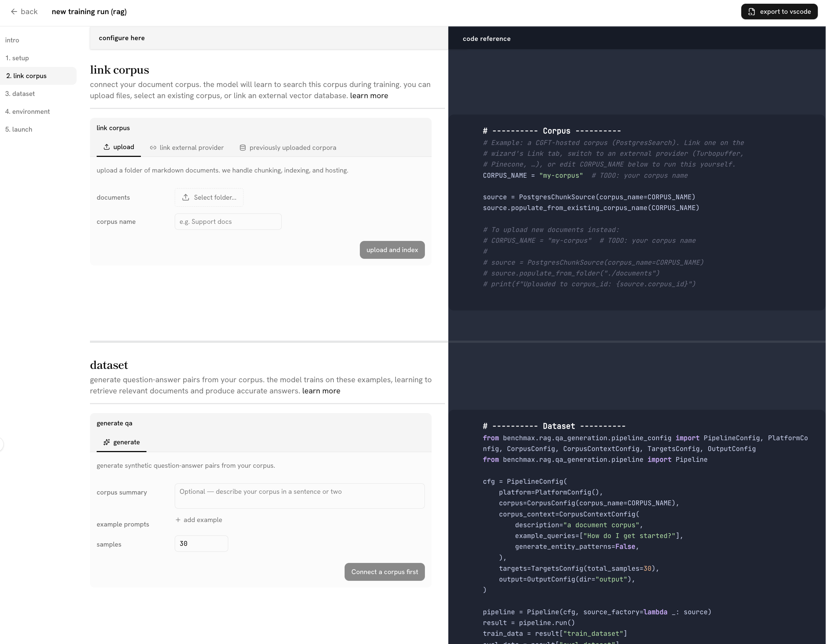Export the run to vscode

779,12
